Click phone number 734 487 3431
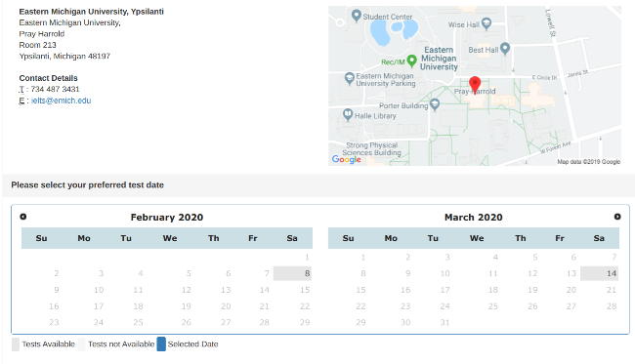Screen dimensions: 635x364 point(55,89)
